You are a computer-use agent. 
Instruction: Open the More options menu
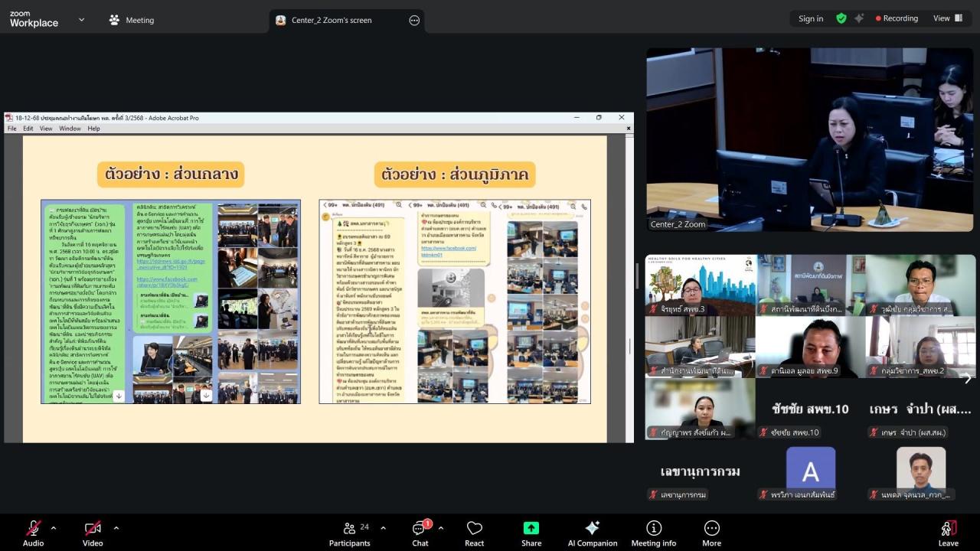pos(712,533)
